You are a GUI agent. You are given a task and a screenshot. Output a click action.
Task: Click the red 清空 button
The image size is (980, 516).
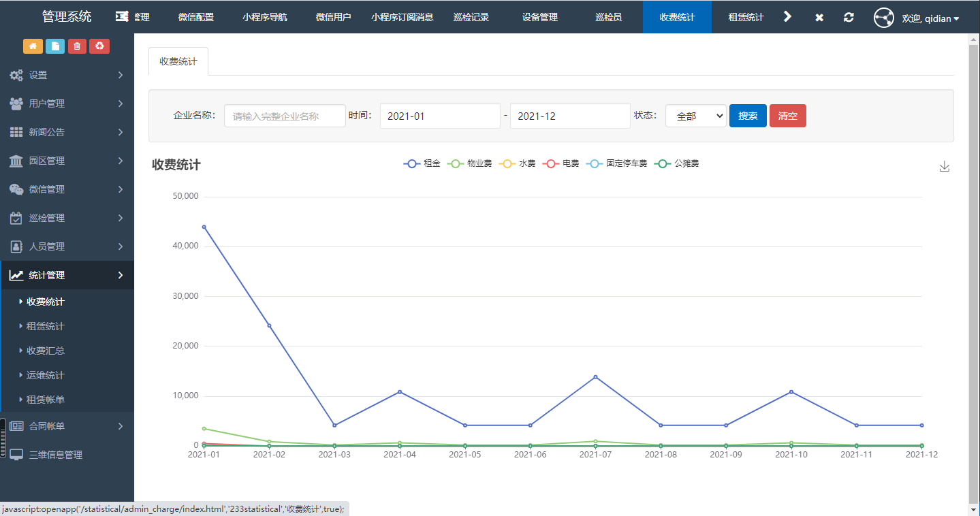click(x=788, y=116)
